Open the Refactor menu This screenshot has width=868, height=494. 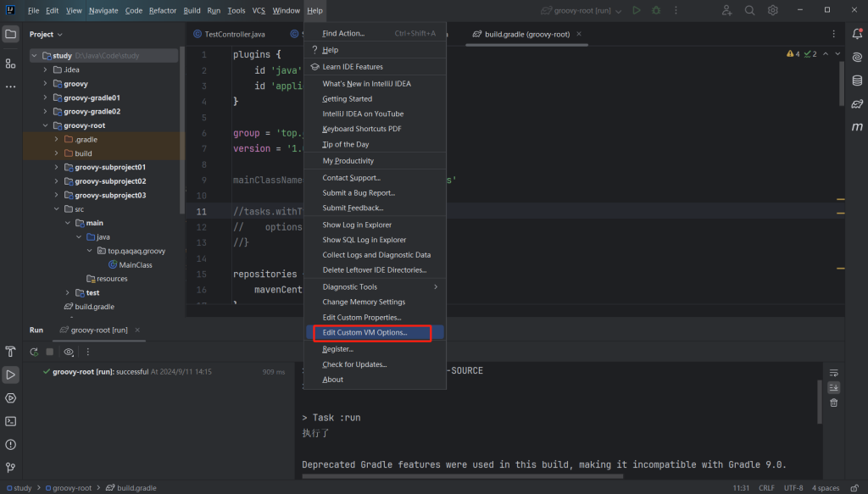[x=163, y=10]
